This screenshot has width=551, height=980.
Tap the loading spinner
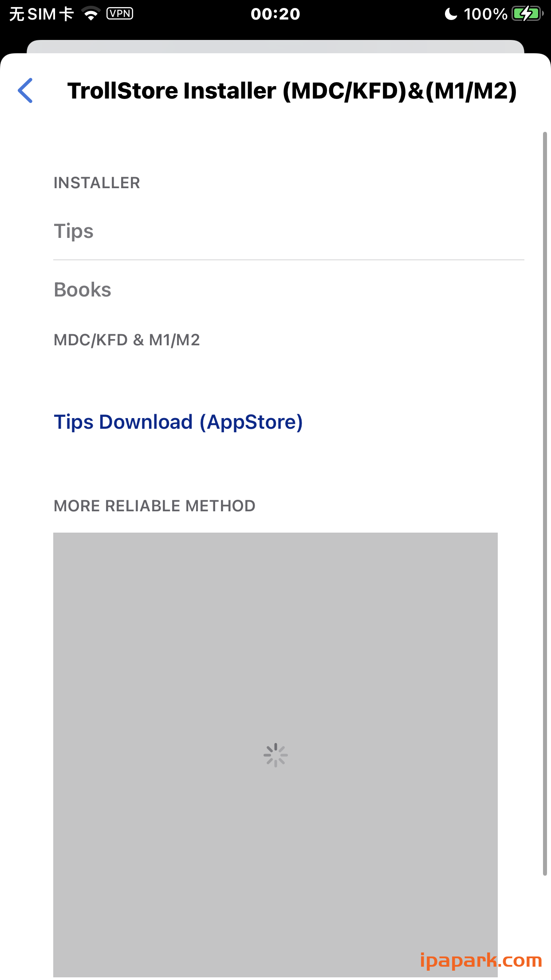[x=275, y=755]
